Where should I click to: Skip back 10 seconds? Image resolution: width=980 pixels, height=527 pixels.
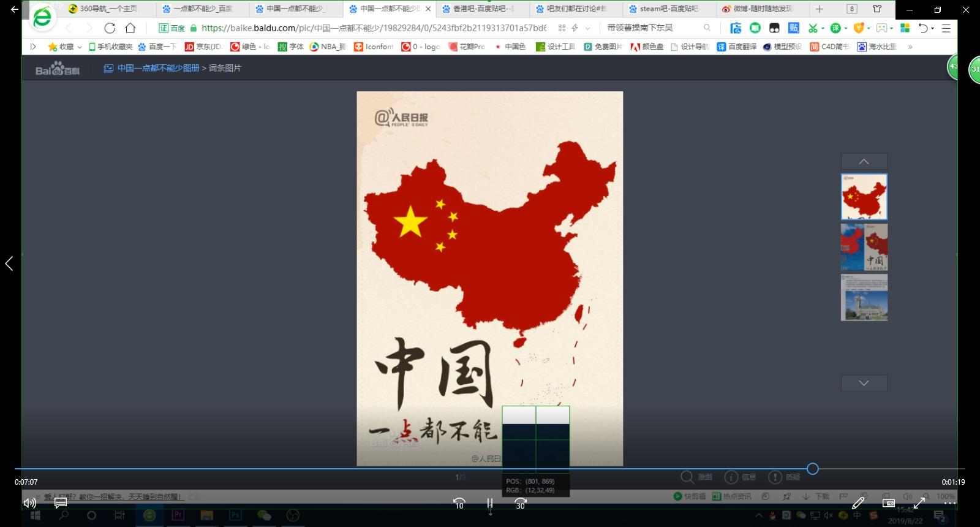pyautogui.click(x=459, y=504)
